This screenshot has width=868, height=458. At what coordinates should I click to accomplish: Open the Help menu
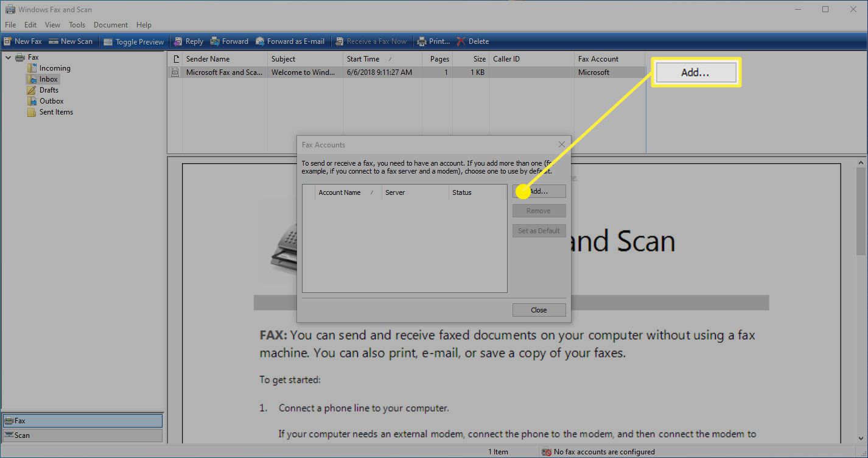[144, 25]
